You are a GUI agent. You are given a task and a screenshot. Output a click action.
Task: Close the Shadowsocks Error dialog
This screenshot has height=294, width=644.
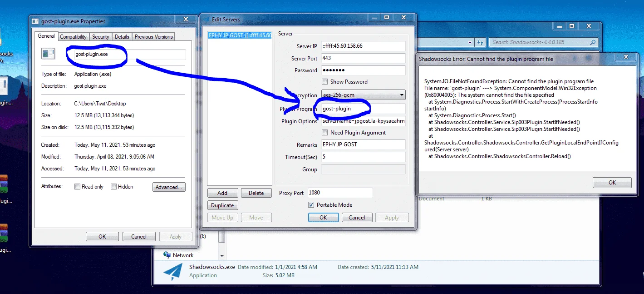626,57
